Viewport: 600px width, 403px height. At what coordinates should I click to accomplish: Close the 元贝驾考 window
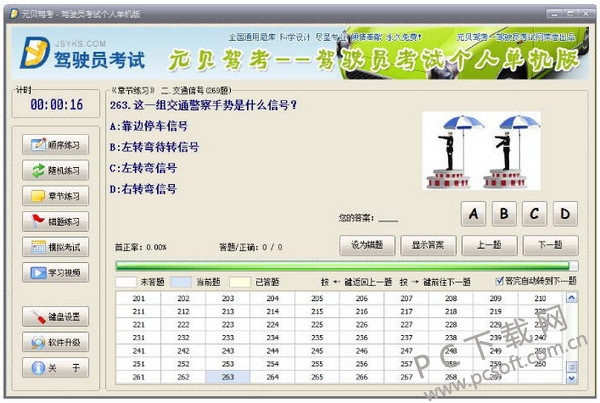585,13
